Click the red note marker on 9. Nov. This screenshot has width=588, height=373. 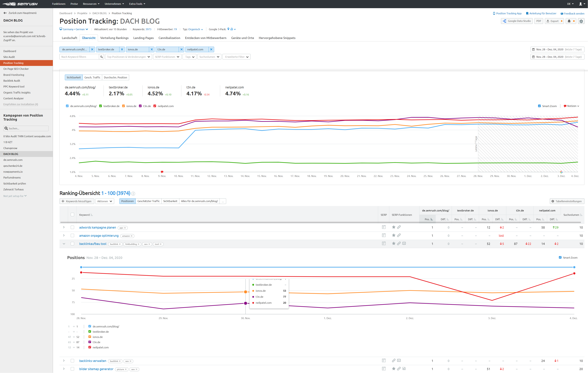pos(162,172)
